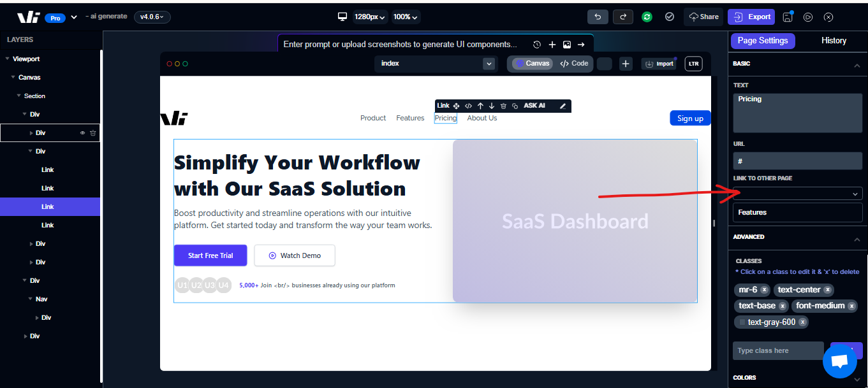868x388 pixels.
Task: Remove the mr-6 class
Action: pos(764,290)
